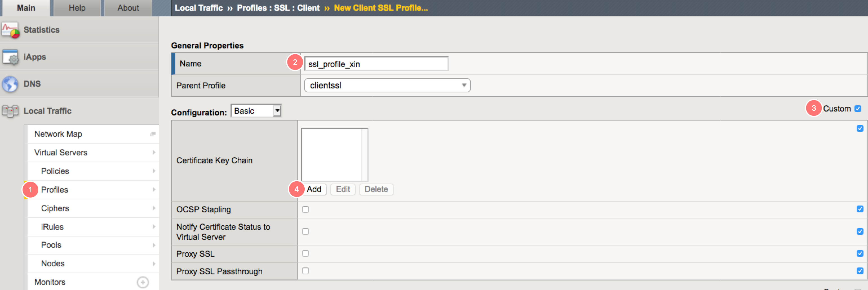Viewport: 868px width, 290px height.
Task: Enable the OCSP Stapling checkbox
Action: [305, 209]
